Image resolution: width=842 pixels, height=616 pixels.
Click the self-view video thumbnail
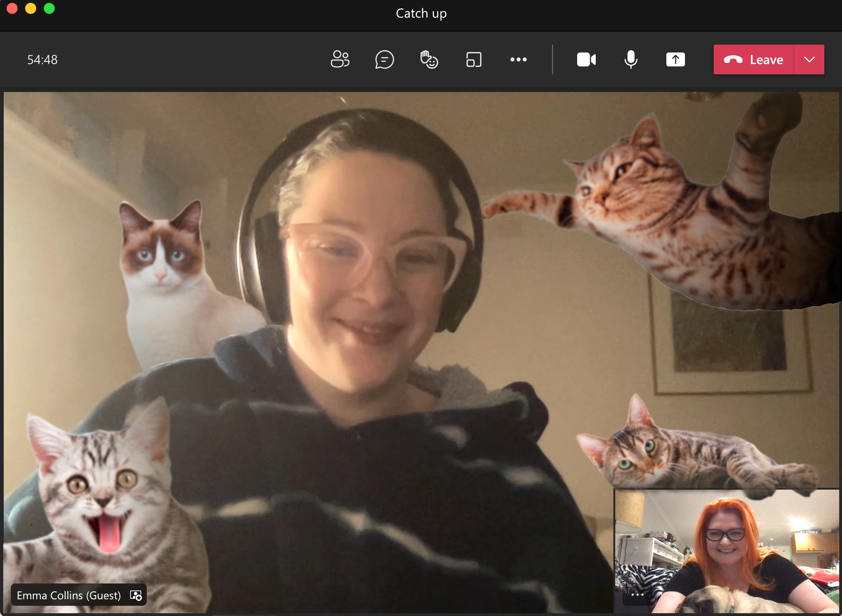click(x=727, y=551)
